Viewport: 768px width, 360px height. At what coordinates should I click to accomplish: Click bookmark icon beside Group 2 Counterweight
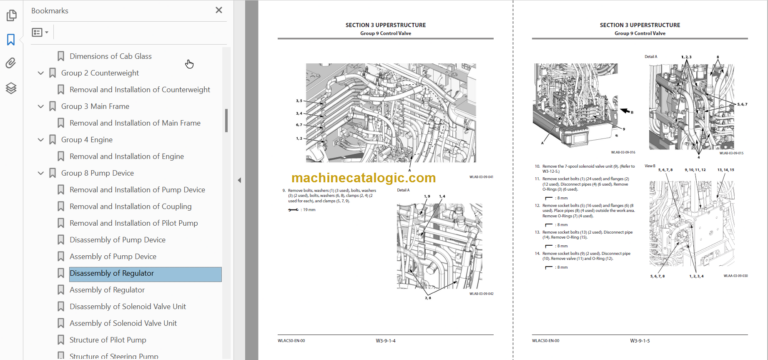point(52,73)
